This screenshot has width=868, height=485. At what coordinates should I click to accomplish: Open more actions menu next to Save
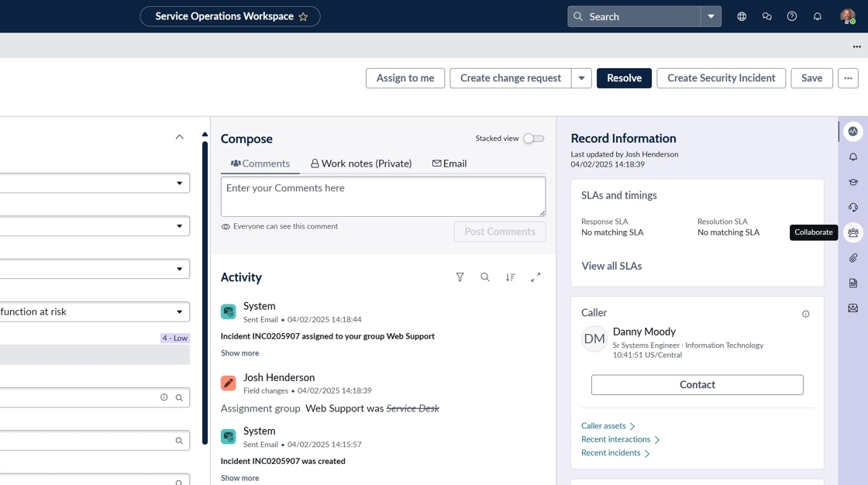tap(848, 78)
